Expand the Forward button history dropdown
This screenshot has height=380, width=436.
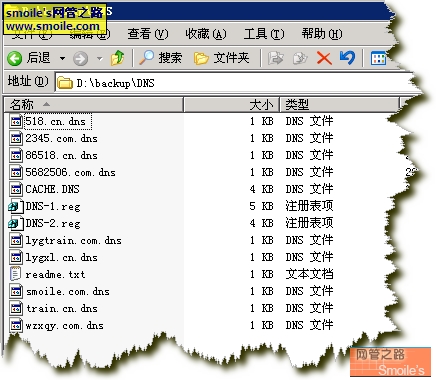pyautogui.click(x=99, y=59)
